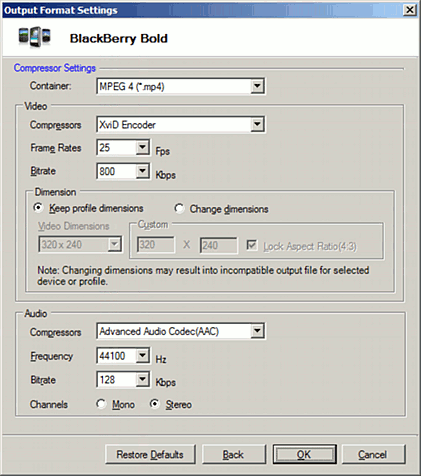Open the Container dropdown showing MPEG 4
The image size is (421, 476).
(181, 87)
